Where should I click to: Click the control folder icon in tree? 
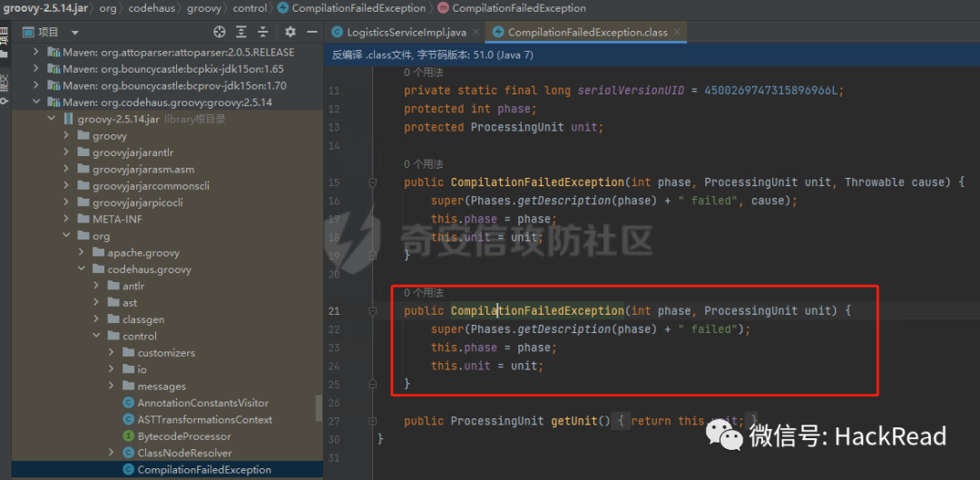point(113,337)
